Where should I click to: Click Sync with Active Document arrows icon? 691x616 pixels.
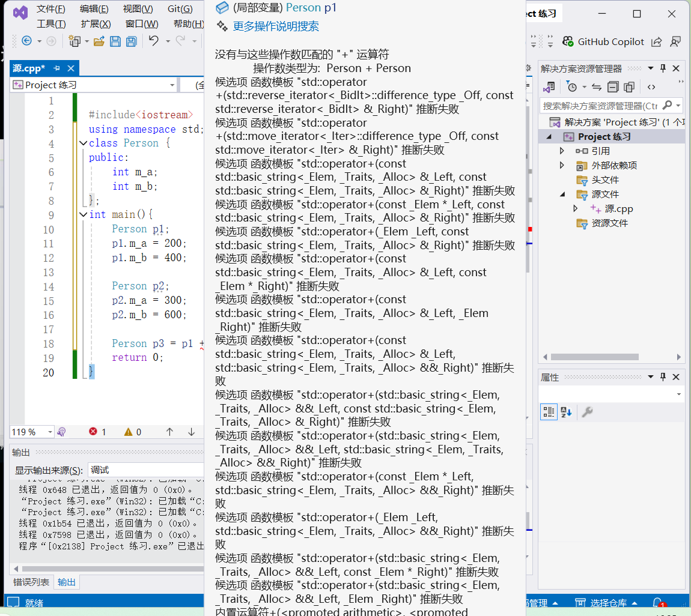(x=597, y=86)
